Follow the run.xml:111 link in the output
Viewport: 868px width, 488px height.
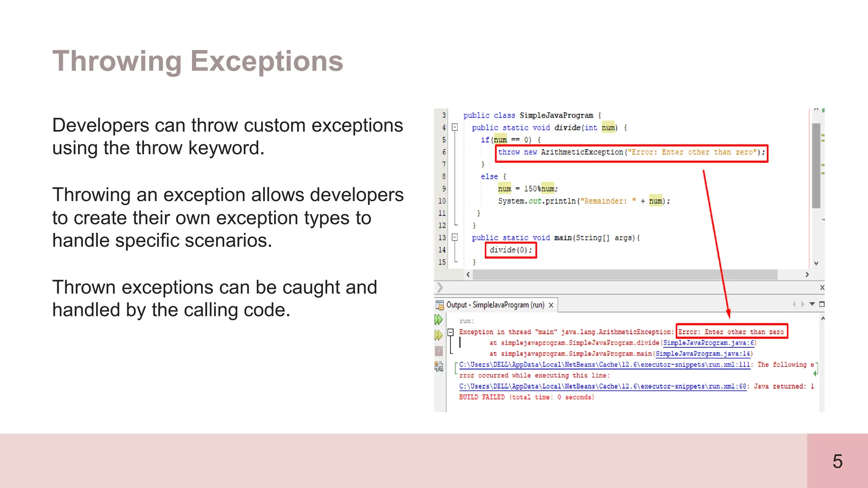tap(604, 365)
